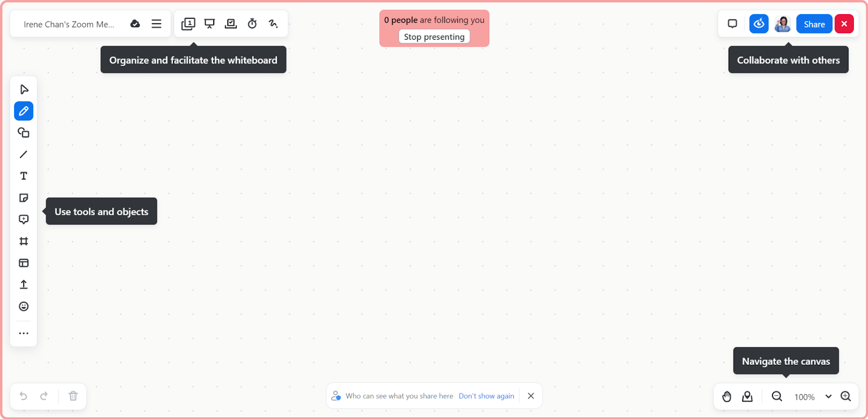Click the Share button
This screenshot has height=419, width=868.
(x=814, y=24)
